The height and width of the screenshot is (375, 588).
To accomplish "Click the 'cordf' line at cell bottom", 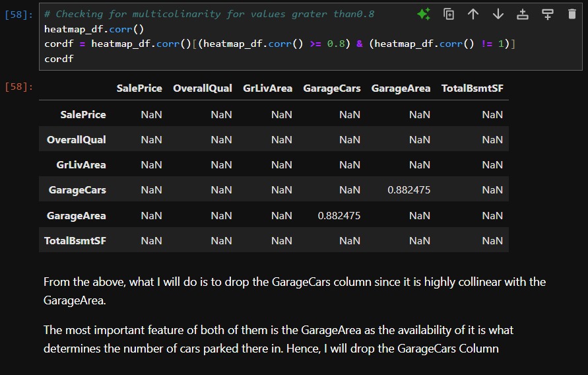I will tap(59, 59).
